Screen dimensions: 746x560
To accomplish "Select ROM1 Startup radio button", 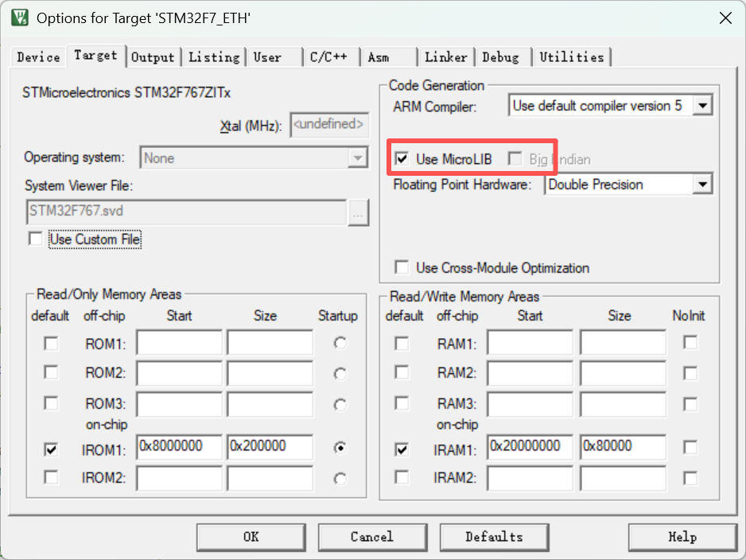I will (x=340, y=343).
